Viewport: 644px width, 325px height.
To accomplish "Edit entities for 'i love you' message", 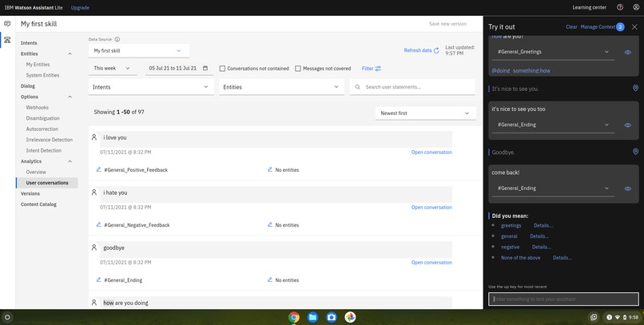I will (270, 169).
